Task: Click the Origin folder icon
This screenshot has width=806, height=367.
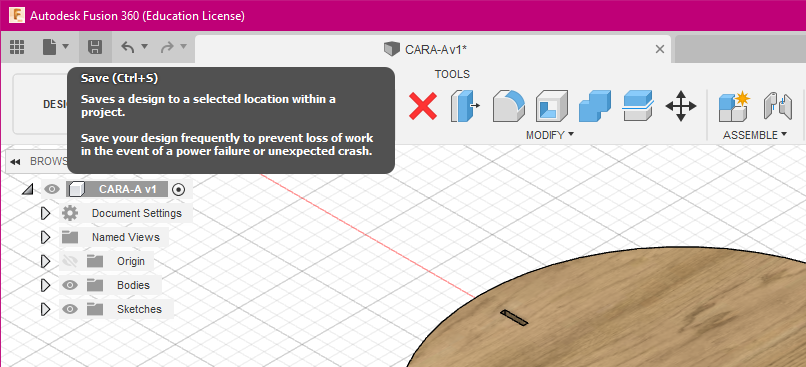Action: (95, 261)
